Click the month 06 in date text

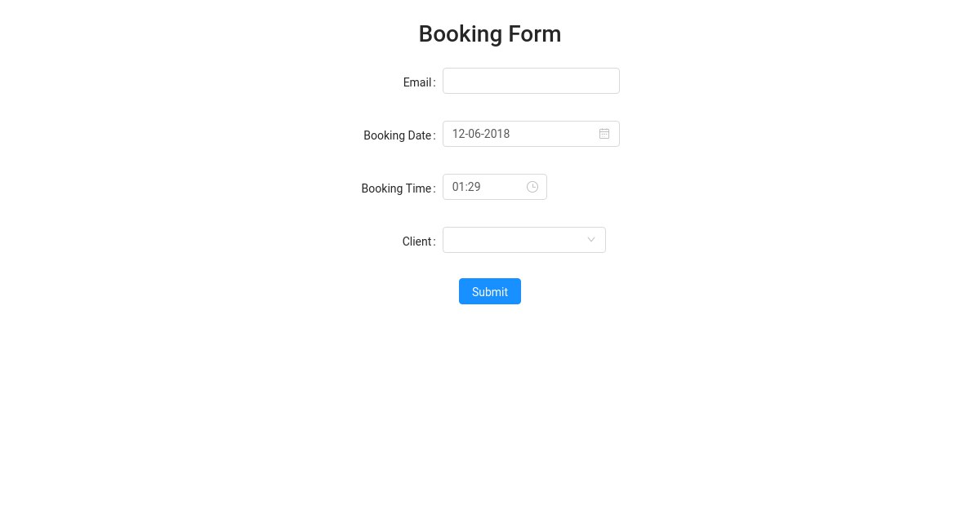[x=474, y=134]
